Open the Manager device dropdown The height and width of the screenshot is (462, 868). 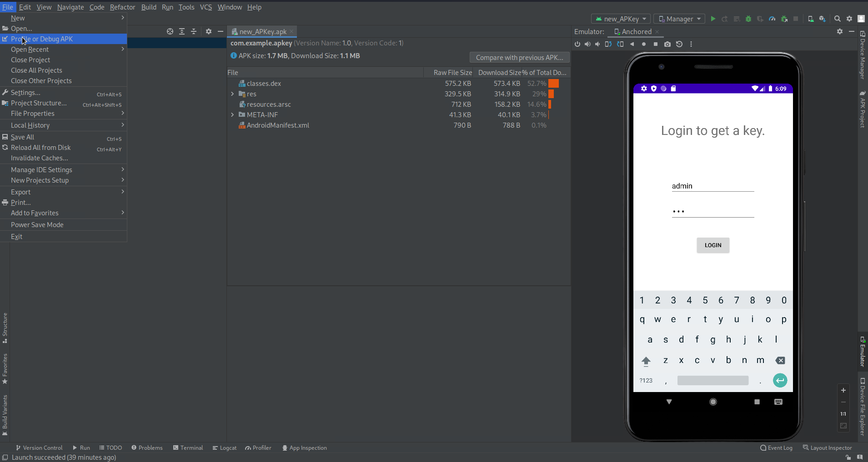coord(679,19)
